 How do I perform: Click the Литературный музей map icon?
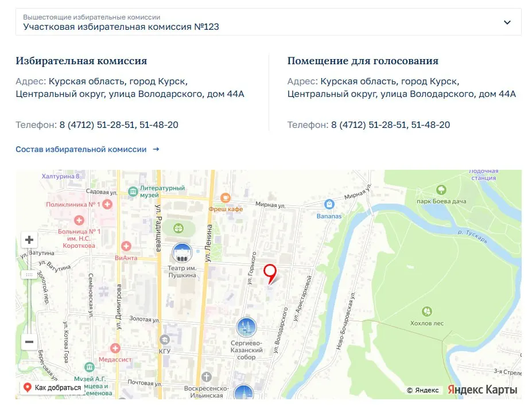click(133, 192)
